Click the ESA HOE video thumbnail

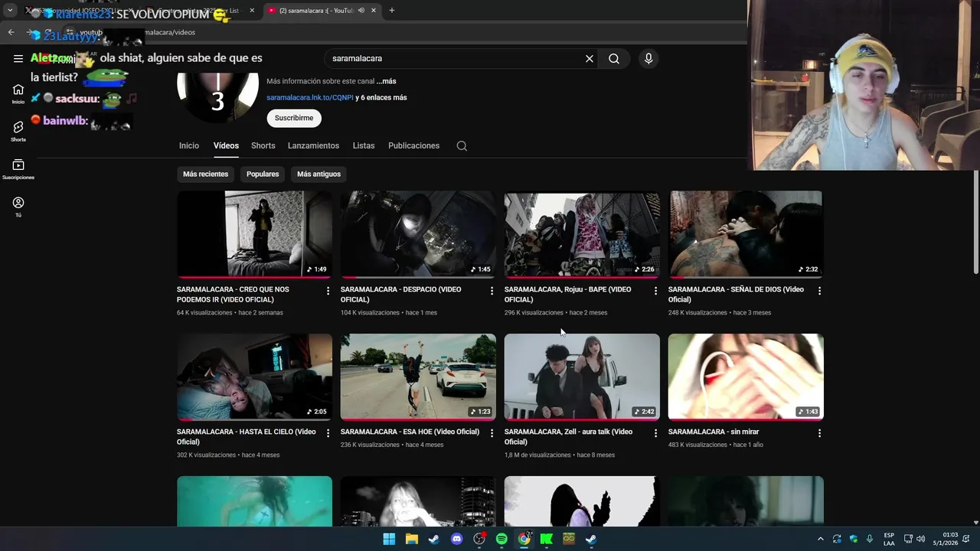click(418, 377)
